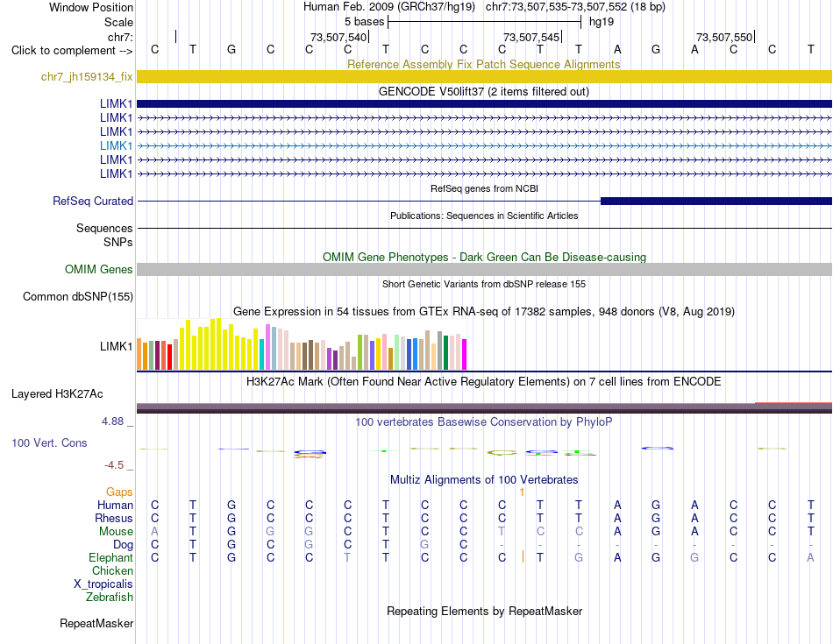Click the Multiz Alignments of 100 Vertebrates title
Image resolution: width=833 pixels, height=644 pixels.
click(x=483, y=479)
